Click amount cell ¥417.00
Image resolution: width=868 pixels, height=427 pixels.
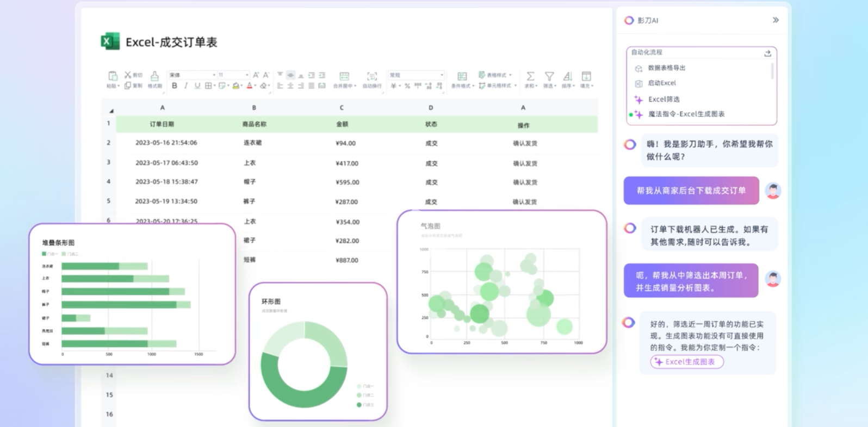347,163
